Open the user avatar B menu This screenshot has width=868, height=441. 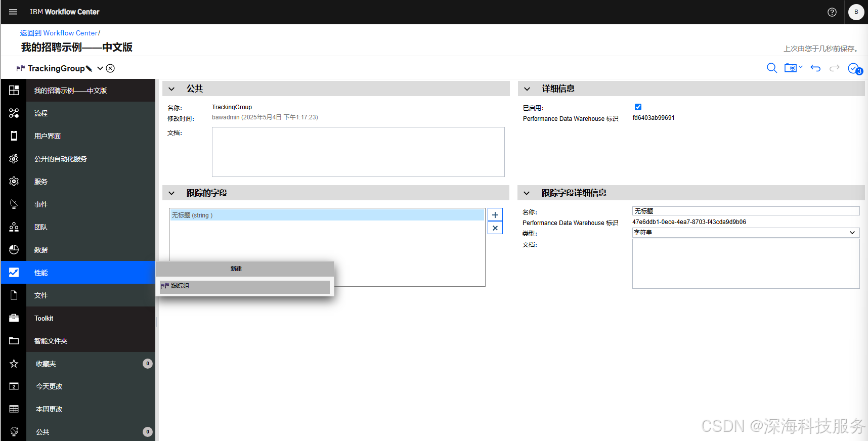coord(856,12)
